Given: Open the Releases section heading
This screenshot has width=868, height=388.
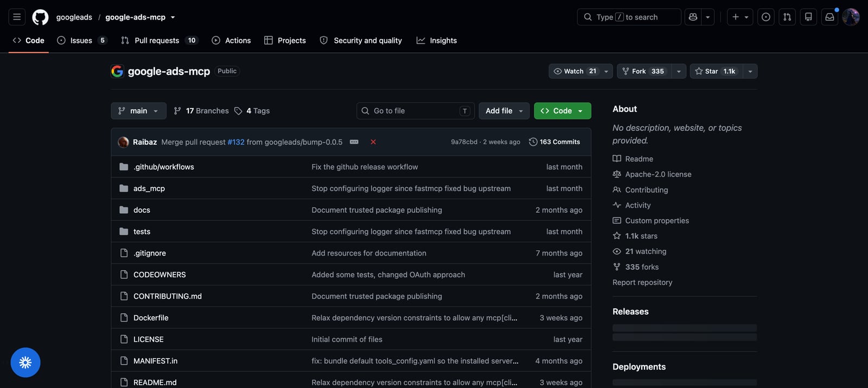Looking at the screenshot, I should pyautogui.click(x=630, y=311).
